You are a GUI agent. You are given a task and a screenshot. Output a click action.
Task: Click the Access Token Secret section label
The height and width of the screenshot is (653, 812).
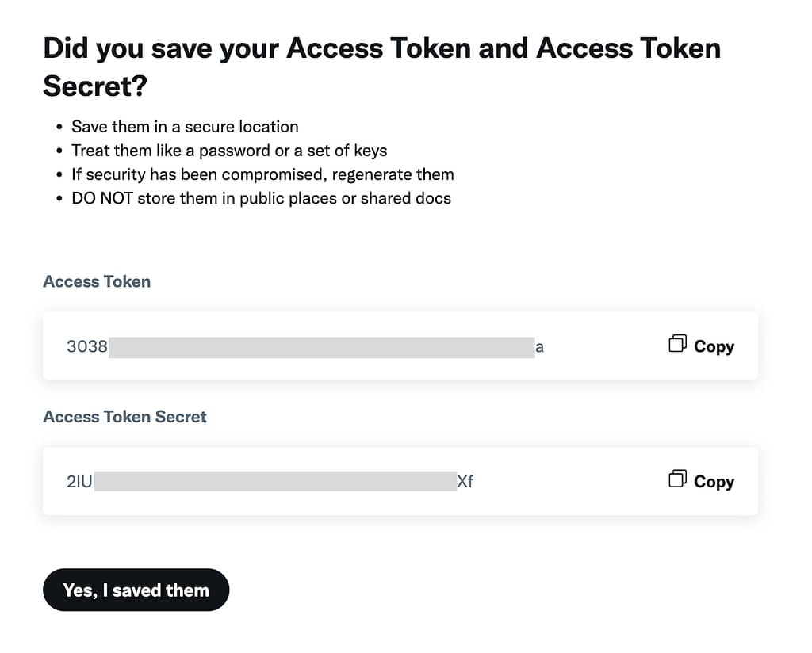pyautogui.click(x=124, y=417)
